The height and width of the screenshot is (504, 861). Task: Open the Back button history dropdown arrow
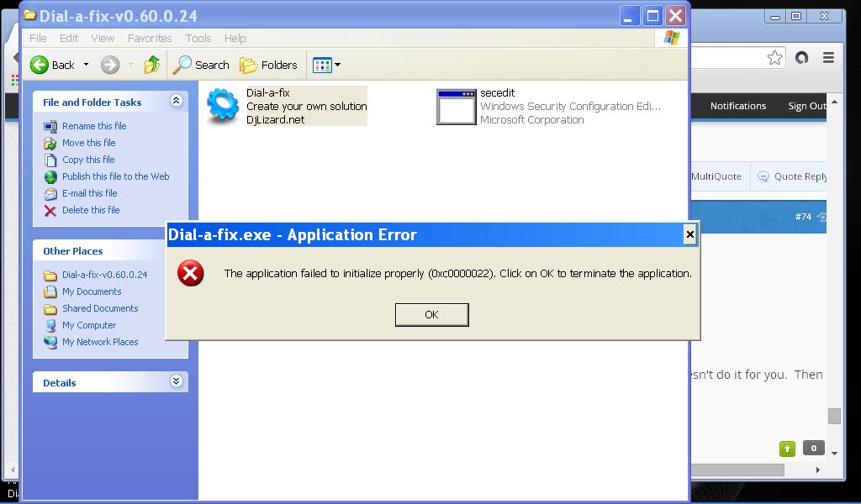click(87, 65)
